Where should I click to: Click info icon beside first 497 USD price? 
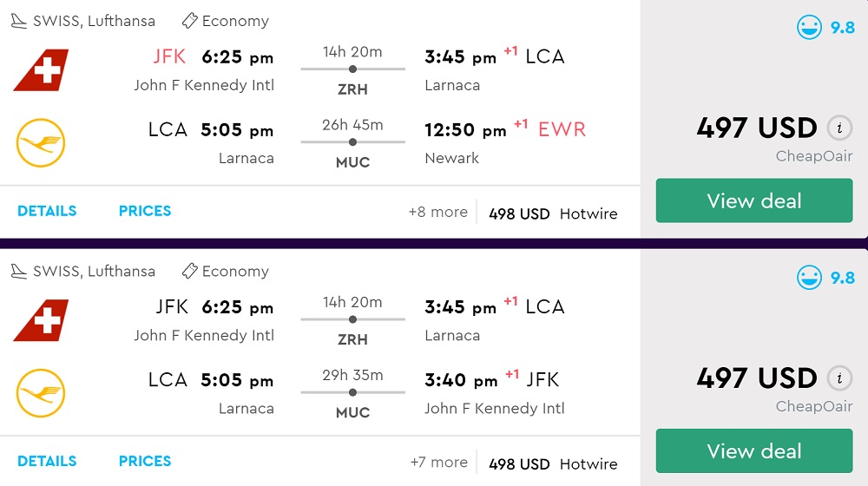pyautogui.click(x=838, y=128)
